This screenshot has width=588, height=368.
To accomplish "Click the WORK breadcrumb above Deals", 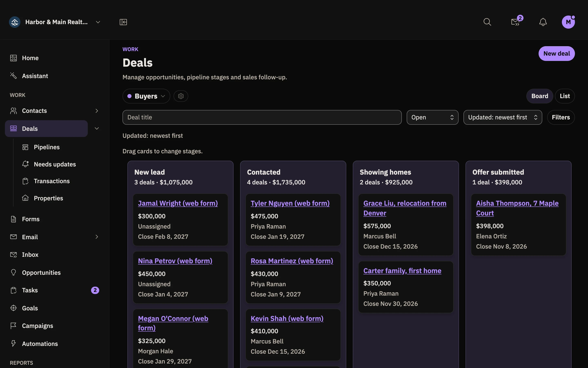I will click(x=130, y=49).
